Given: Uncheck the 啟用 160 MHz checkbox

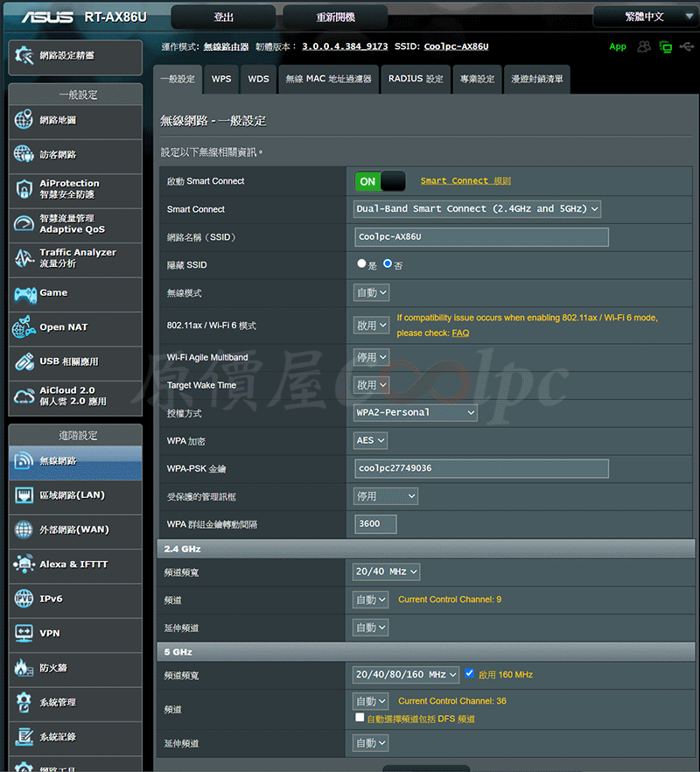Looking at the screenshot, I should click(470, 674).
